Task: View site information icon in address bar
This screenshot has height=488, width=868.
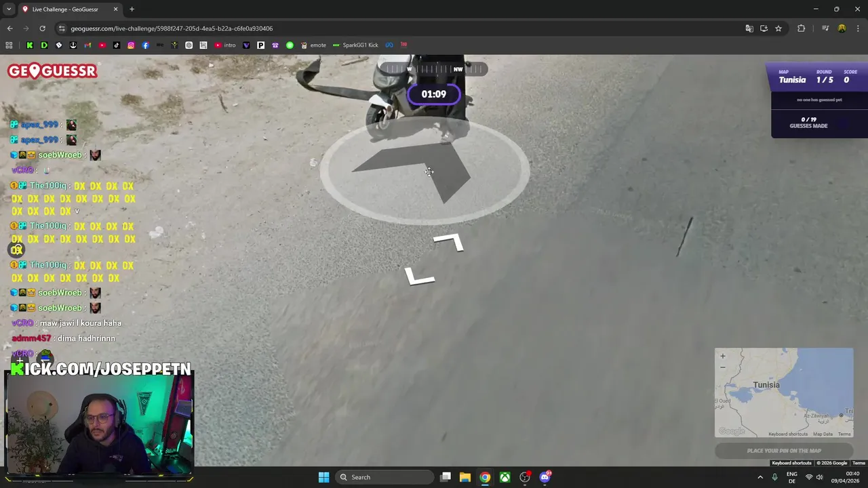Action: (x=62, y=28)
